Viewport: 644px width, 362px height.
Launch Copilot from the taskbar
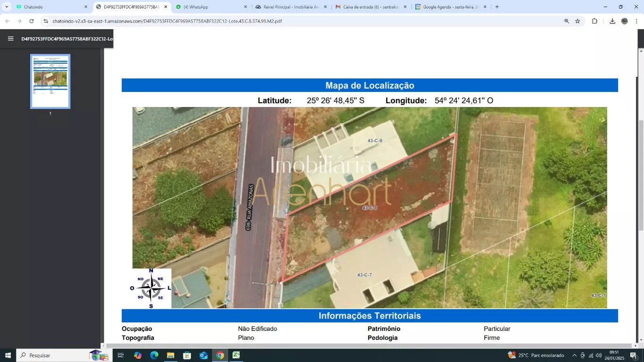(138, 355)
